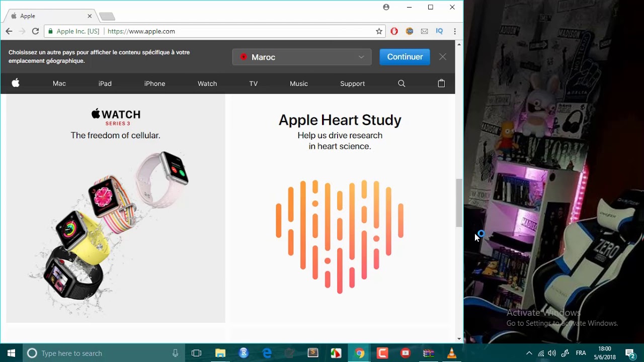Open WinRAR from taskbar

click(429, 353)
